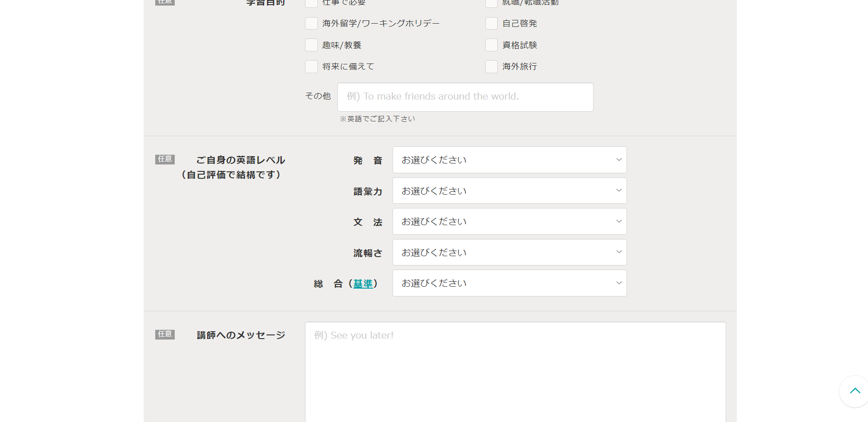Viewport: 868px width, 422px height.
Task: Open the 発音 level dropdown
Action: 509,160
